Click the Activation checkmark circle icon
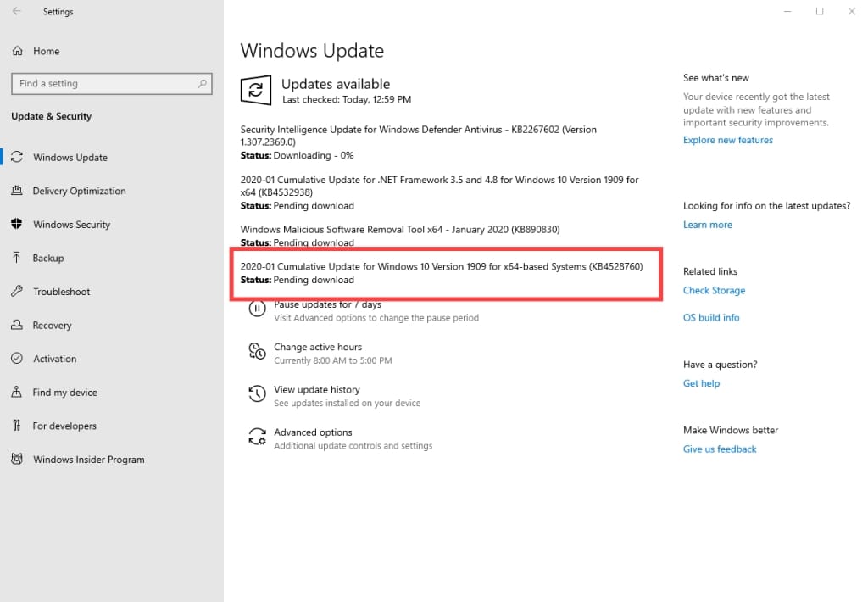The image size is (868, 602). [x=17, y=359]
